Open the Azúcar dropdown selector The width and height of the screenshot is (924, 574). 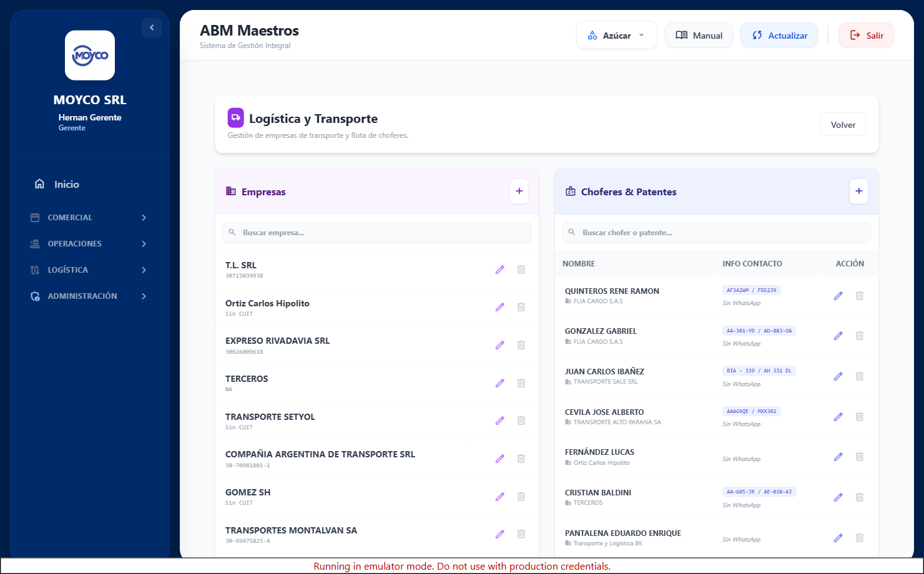[617, 36]
